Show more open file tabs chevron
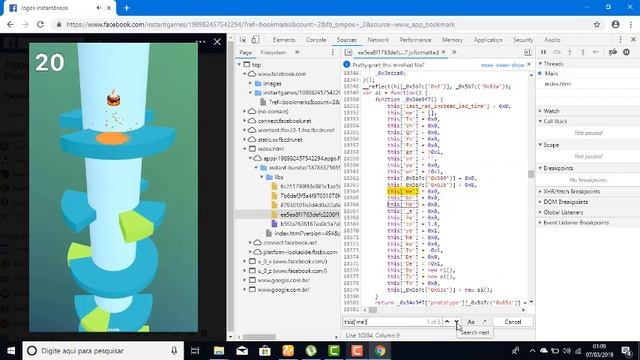The image size is (640, 360). [x=454, y=52]
